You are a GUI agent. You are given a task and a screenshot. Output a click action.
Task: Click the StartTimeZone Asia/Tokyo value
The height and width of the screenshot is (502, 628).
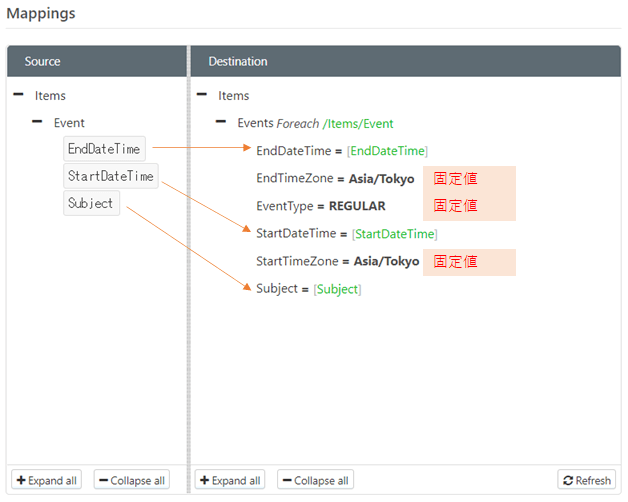point(386,261)
